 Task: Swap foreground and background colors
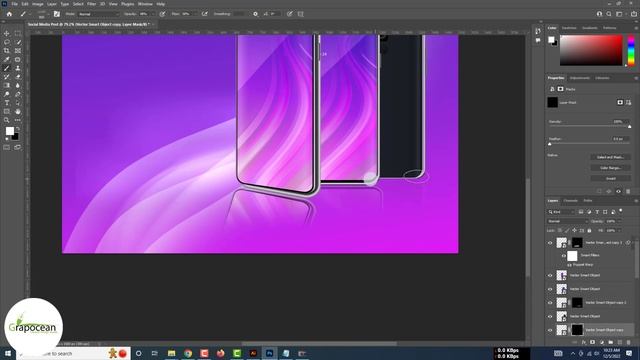17,129
